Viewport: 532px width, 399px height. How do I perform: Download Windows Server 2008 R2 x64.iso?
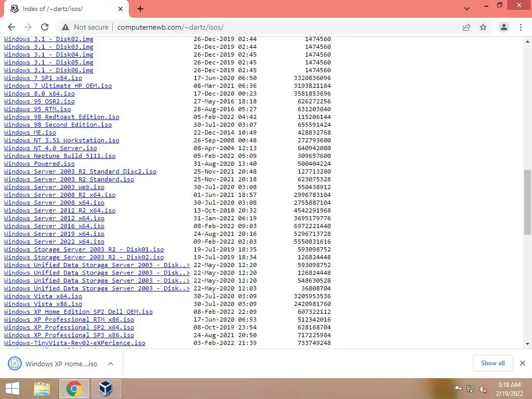(60, 195)
